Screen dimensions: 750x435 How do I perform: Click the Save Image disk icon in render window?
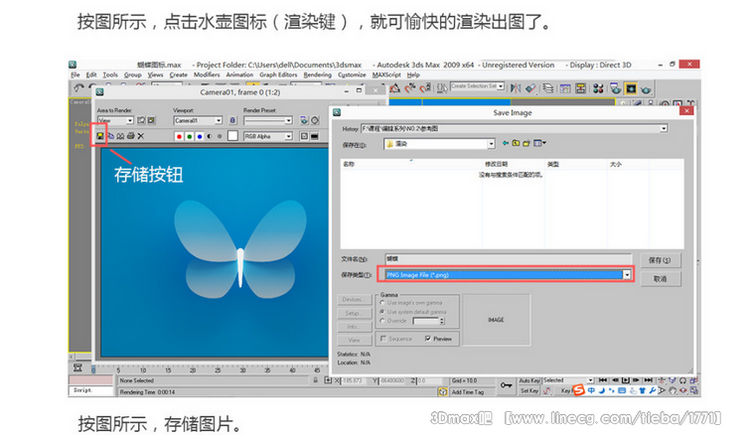click(x=100, y=136)
